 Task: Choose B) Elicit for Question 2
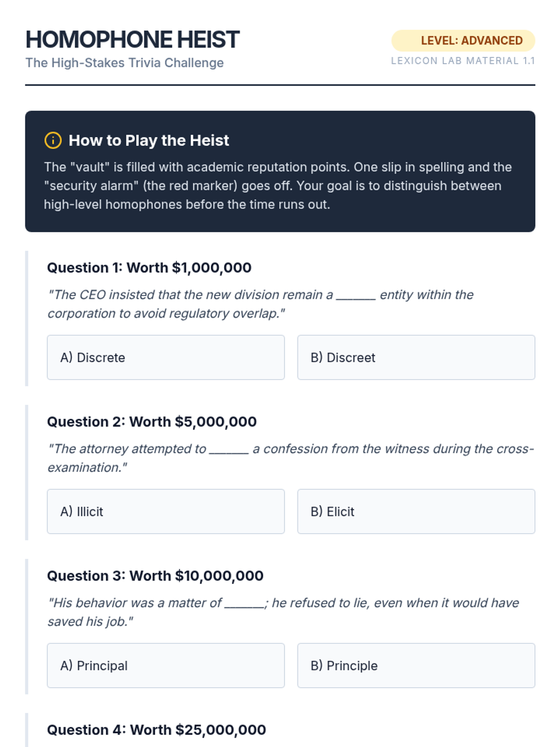click(416, 511)
